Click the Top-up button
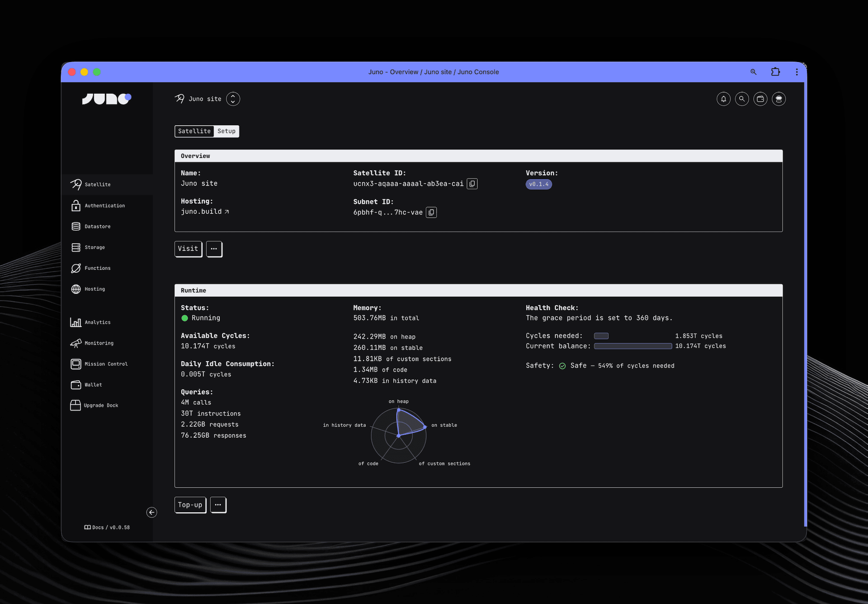Image resolution: width=868 pixels, height=604 pixels. click(x=190, y=505)
